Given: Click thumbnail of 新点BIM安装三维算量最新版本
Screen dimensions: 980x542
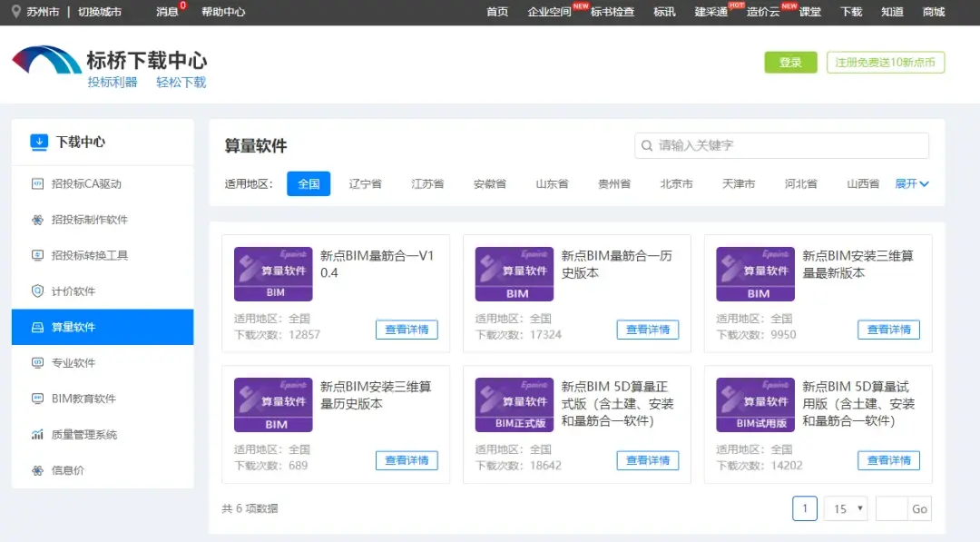Looking at the screenshot, I should pos(755,274).
